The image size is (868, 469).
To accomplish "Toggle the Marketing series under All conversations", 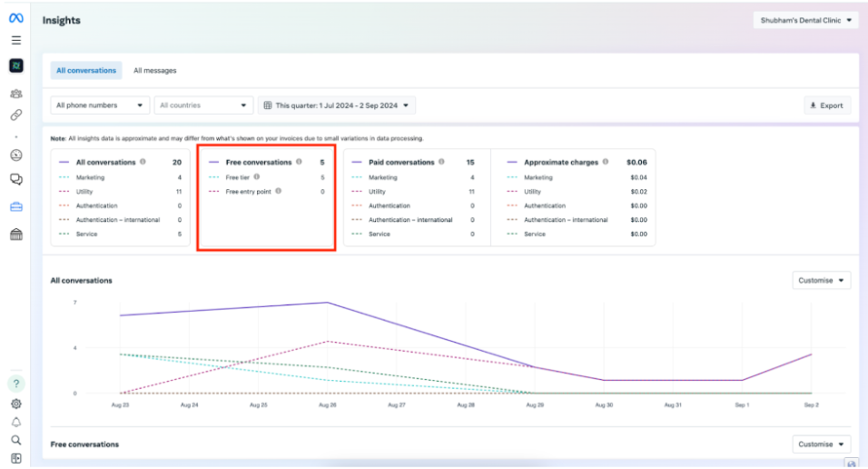I will tap(90, 177).
